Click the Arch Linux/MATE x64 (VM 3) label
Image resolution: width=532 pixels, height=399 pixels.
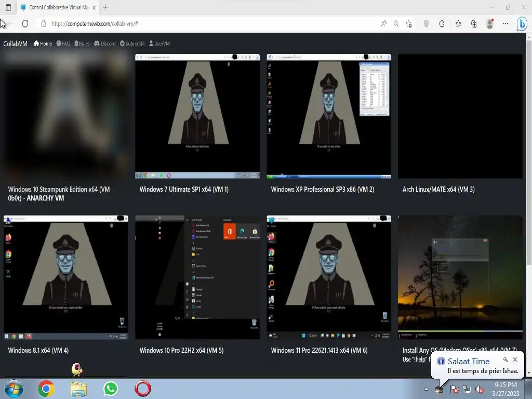[x=438, y=189]
